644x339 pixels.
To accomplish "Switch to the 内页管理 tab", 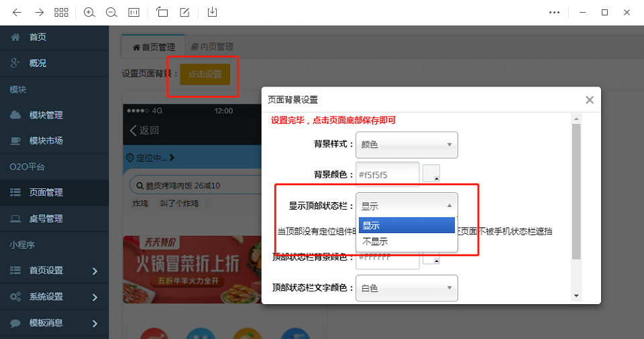I will pyautogui.click(x=212, y=47).
